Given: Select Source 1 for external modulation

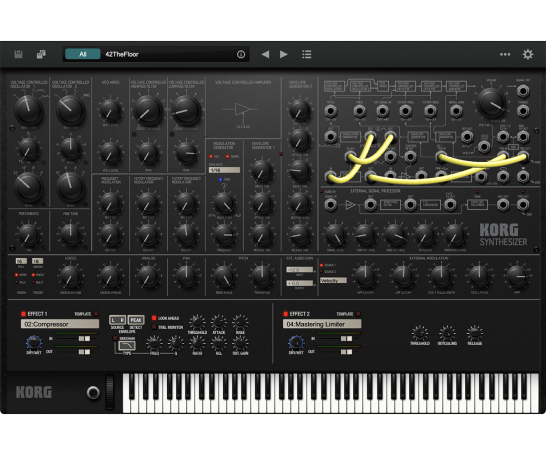Looking at the screenshot, I should [x=321, y=266].
